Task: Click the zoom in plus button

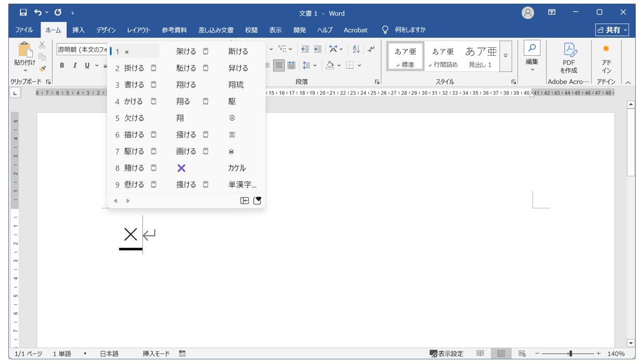Action: tap(598, 354)
